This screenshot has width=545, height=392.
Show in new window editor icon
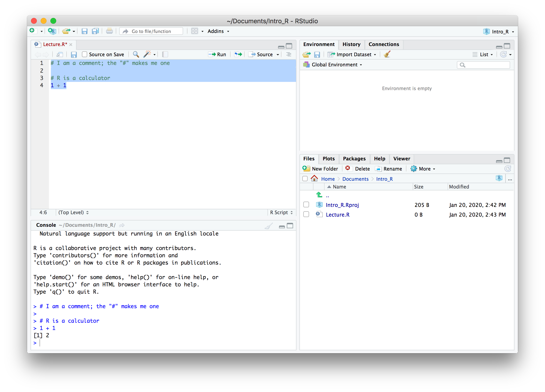(x=60, y=55)
